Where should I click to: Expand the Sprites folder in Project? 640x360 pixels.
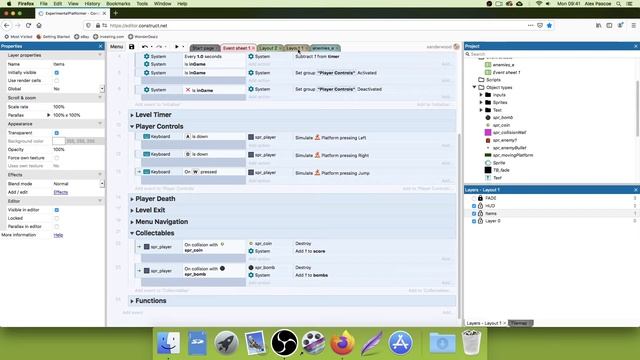click(481, 102)
